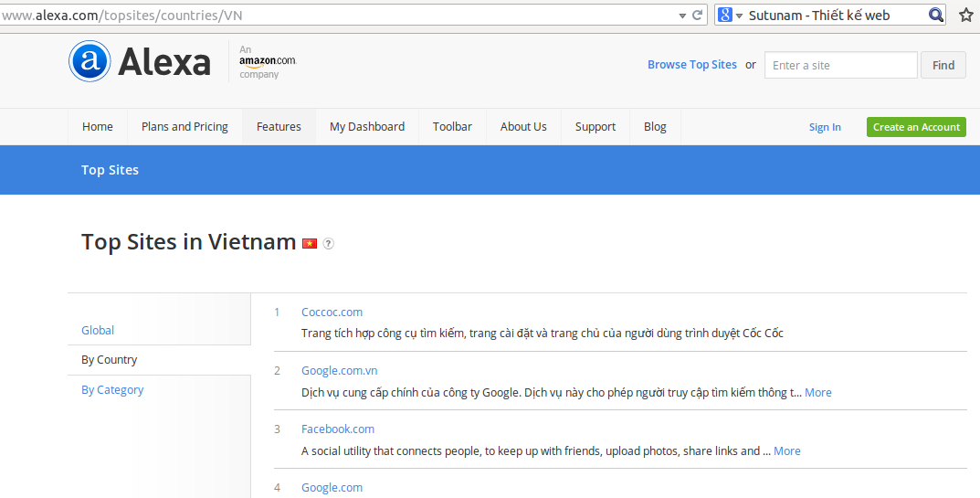Click the Top Sites banner heading

click(110, 170)
